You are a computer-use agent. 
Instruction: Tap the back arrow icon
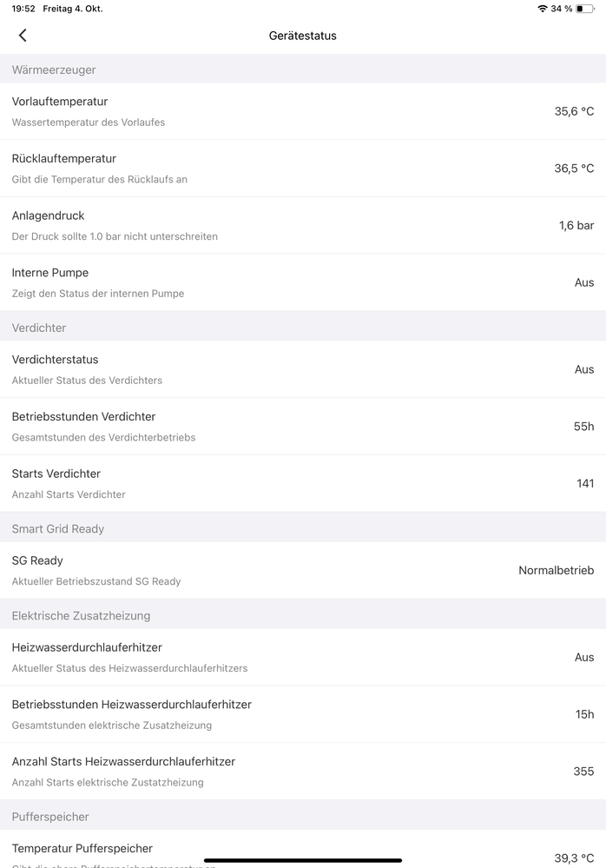coord(23,36)
